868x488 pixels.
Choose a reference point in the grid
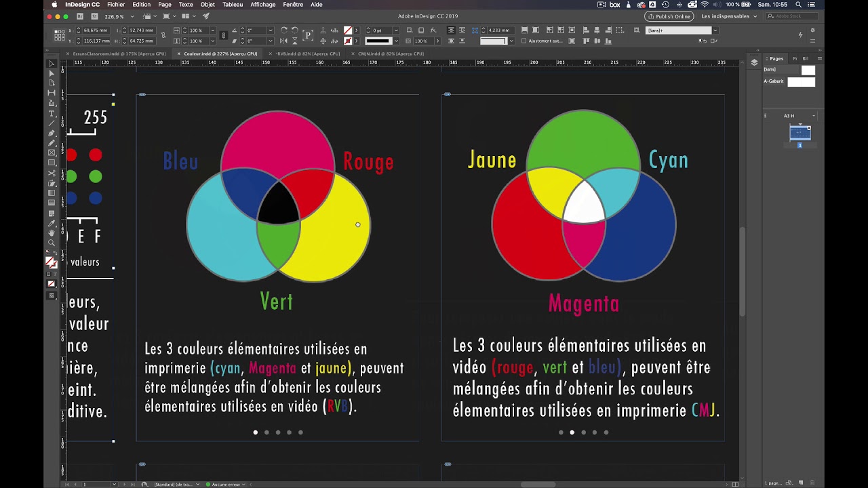click(60, 35)
